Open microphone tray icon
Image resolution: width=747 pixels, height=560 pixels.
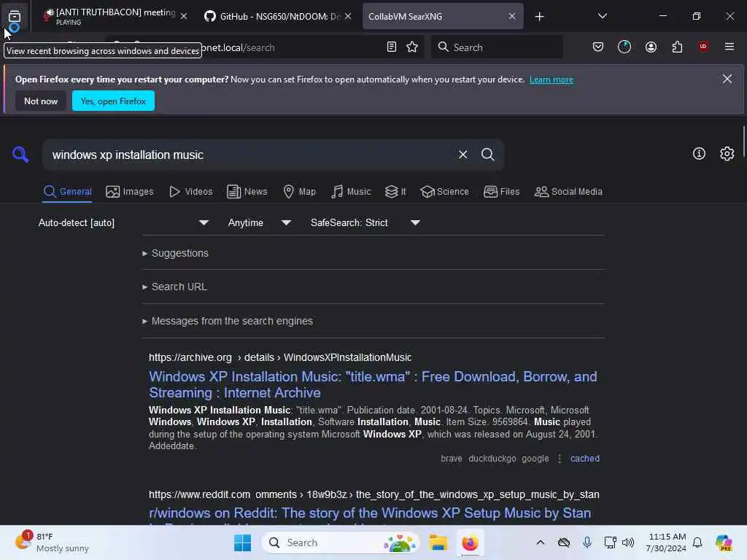coord(587,542)
